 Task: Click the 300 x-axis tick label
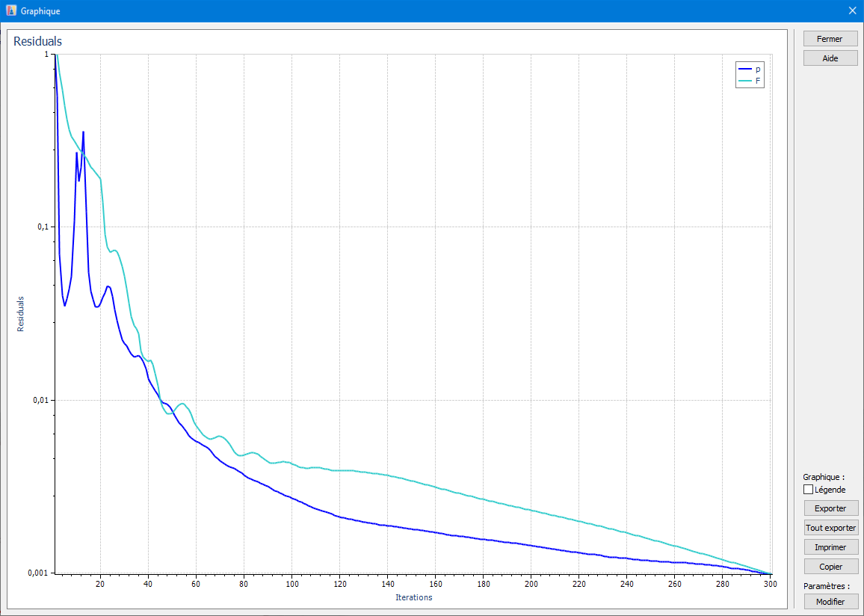click(771, 584)
